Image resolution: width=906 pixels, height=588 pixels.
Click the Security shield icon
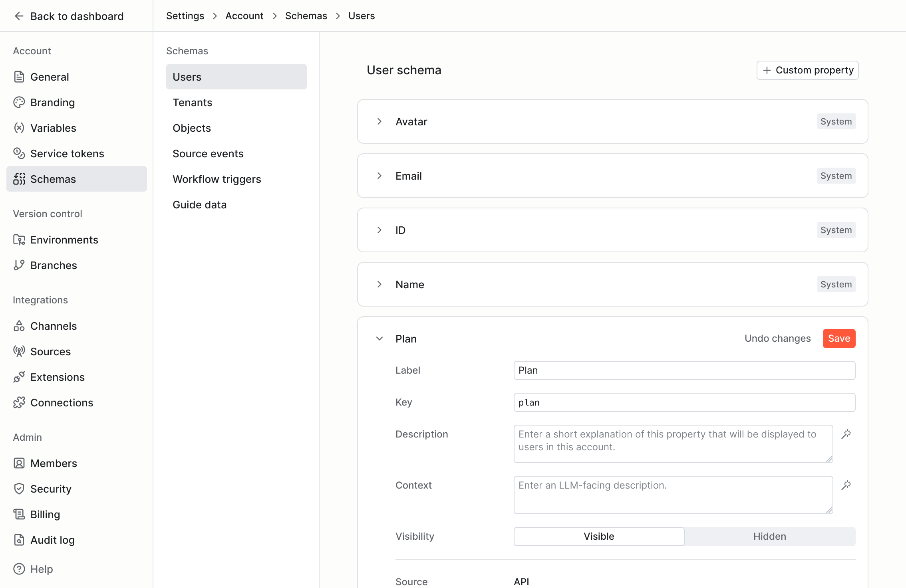(19, 489)
